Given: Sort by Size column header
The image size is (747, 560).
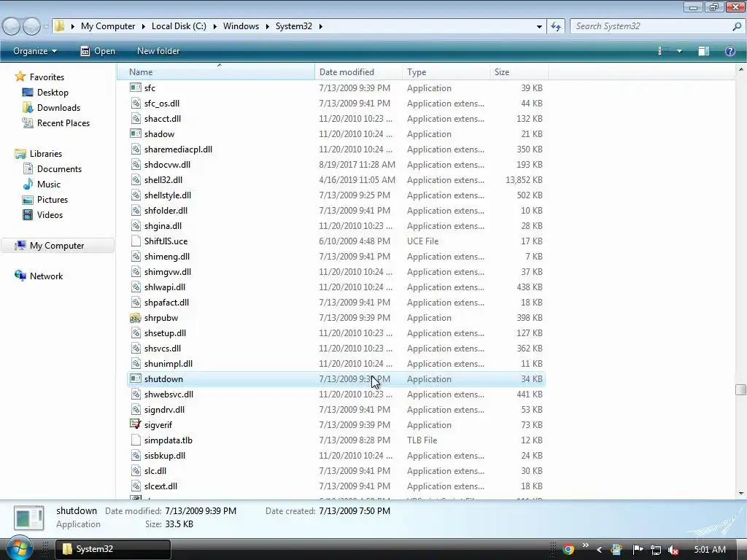Looking at the screenshot, I should coord(519,72).
